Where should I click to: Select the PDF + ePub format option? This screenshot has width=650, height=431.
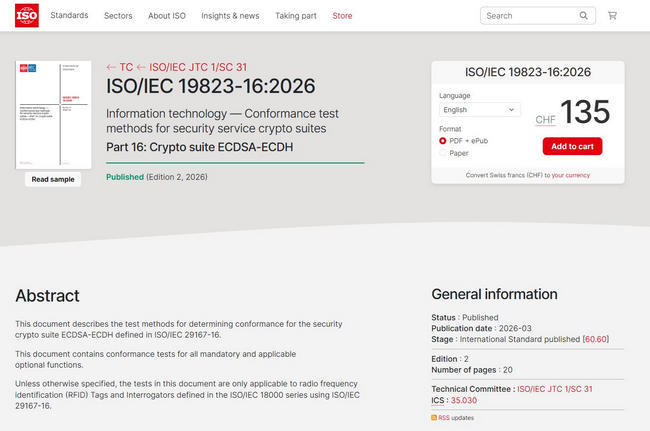[x=443, y=141]
